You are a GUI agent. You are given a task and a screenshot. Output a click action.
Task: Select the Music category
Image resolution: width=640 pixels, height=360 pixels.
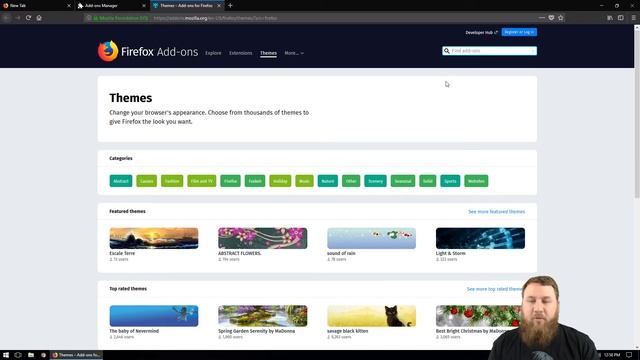coord(304,181)
